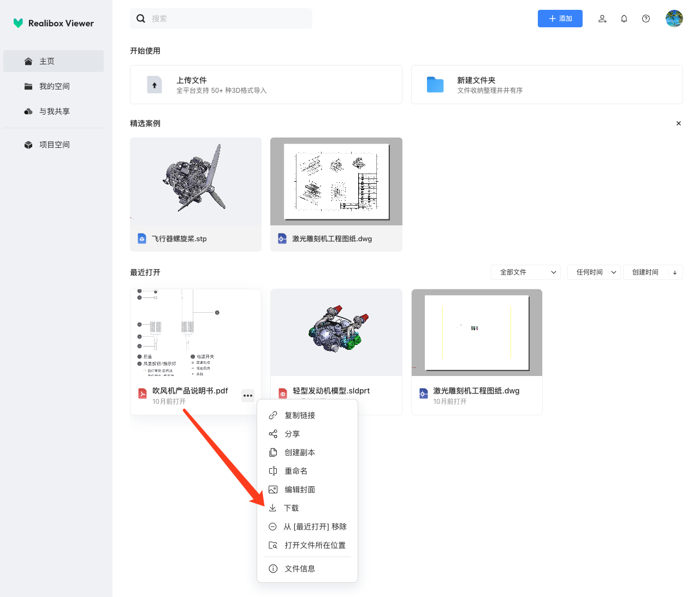Viewport: 700px width, 597px height.
Task: Click the 飞行器螺旋桨.stp file name
Action: point(179,238)
